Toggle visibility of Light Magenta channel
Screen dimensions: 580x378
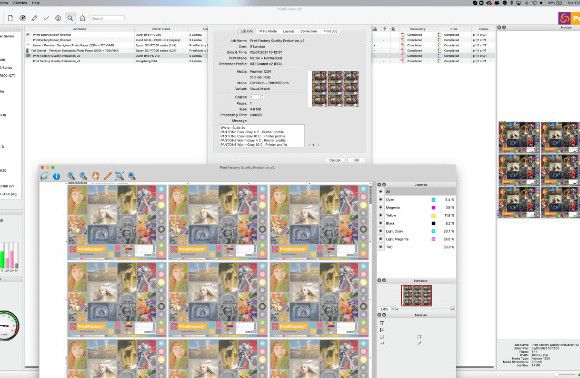[381, 239]
